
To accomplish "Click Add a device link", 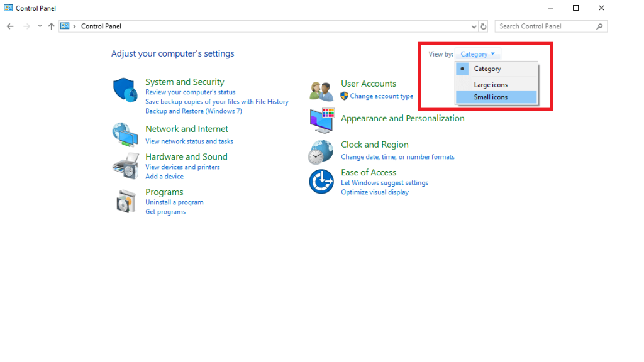I will [x=164, y=177].
